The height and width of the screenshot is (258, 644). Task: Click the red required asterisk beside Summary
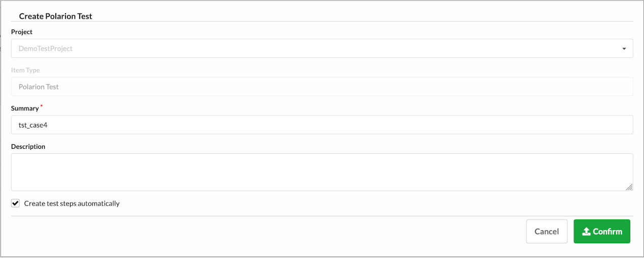click(x=41, y=106)
